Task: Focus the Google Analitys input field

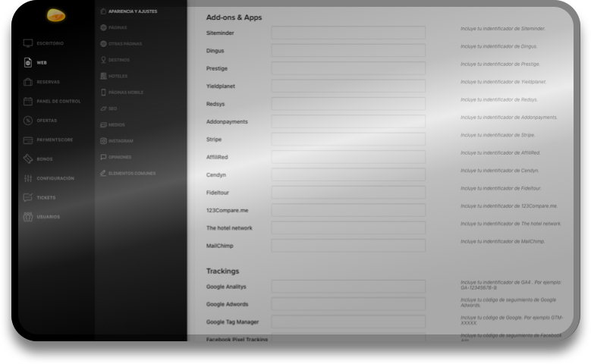Action: [x=348, y=287]
